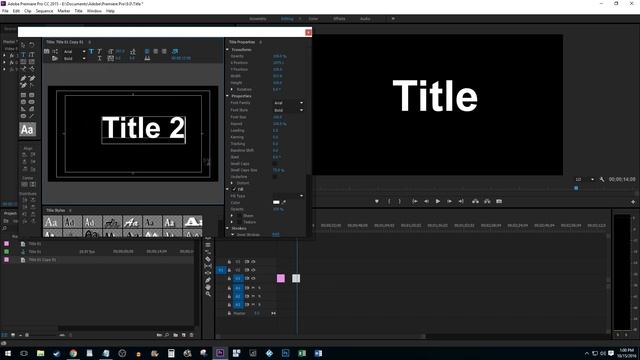Select the Razor tool in timeline tools
Image resolution: width=640 pixels, height=360 pixels.
[x=208, y=259]
